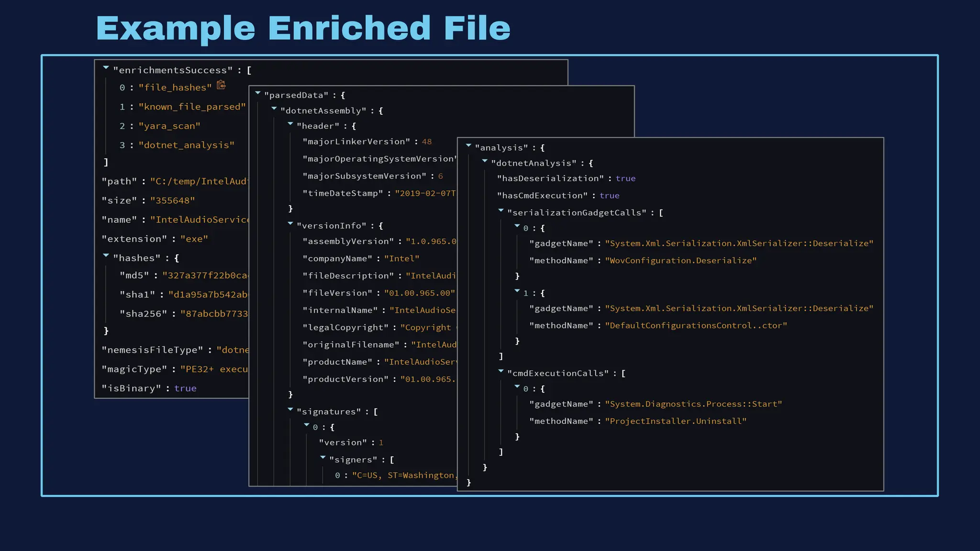The height and width of the screenshot is (551, 980).
Task: Collapse item 0 under cmdExecutionCalls
Action: [x=517, y=386]
